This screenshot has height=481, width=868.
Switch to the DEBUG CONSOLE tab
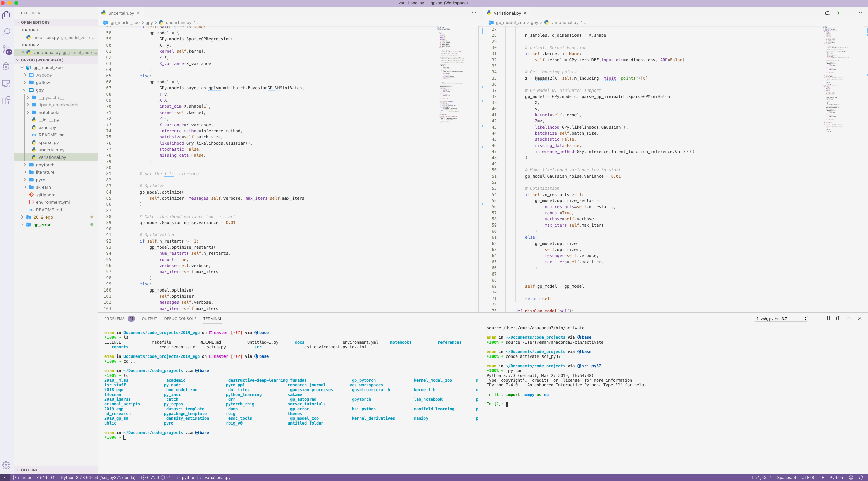(x=180, y=319)
